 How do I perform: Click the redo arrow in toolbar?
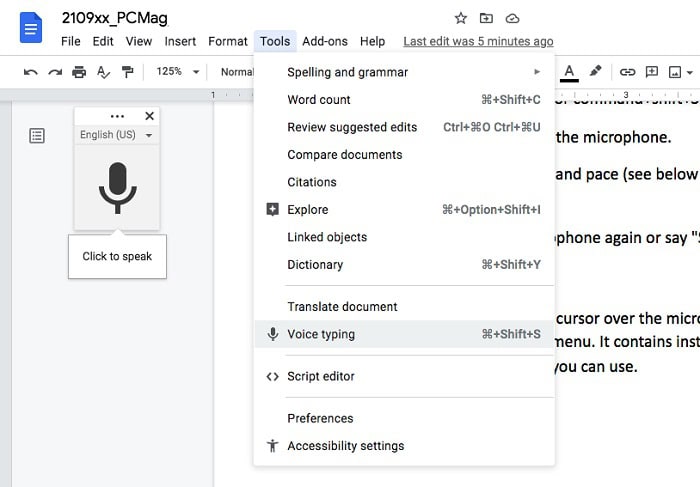(x=55, y=72)
